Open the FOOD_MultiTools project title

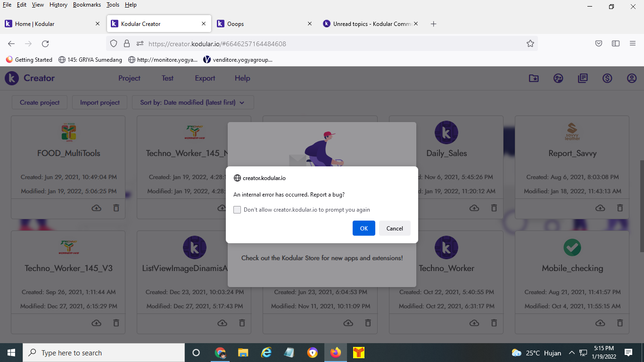point(69,153)
